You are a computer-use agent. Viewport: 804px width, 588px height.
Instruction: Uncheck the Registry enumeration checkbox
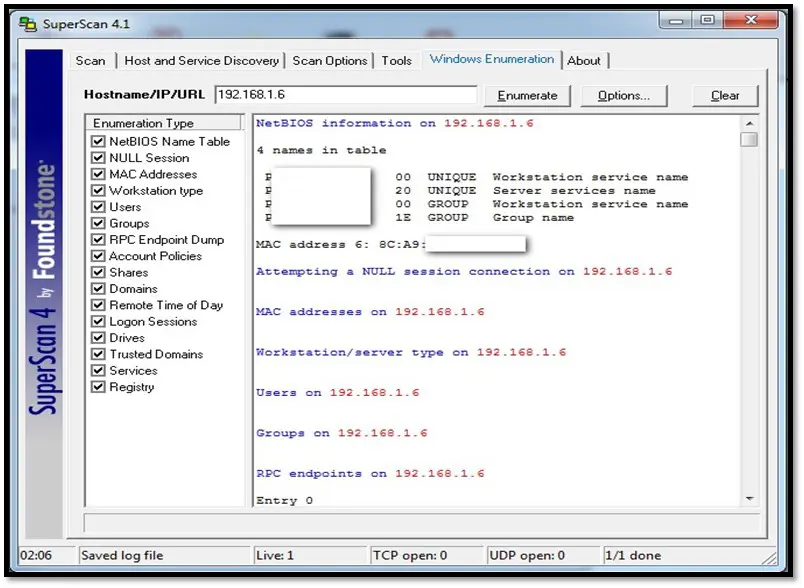coord(98,387)
